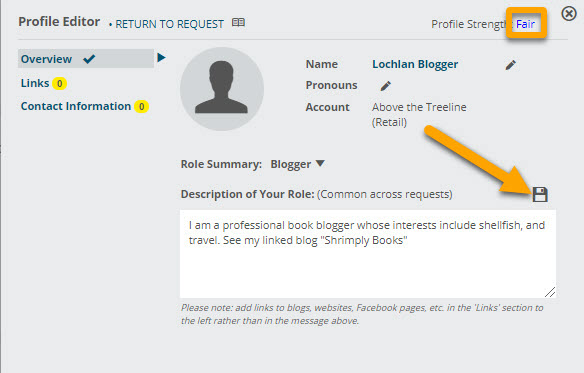Click the text area resize handle corner
The height and width of the screenshot is (373, 584).
tap(550, 292)
